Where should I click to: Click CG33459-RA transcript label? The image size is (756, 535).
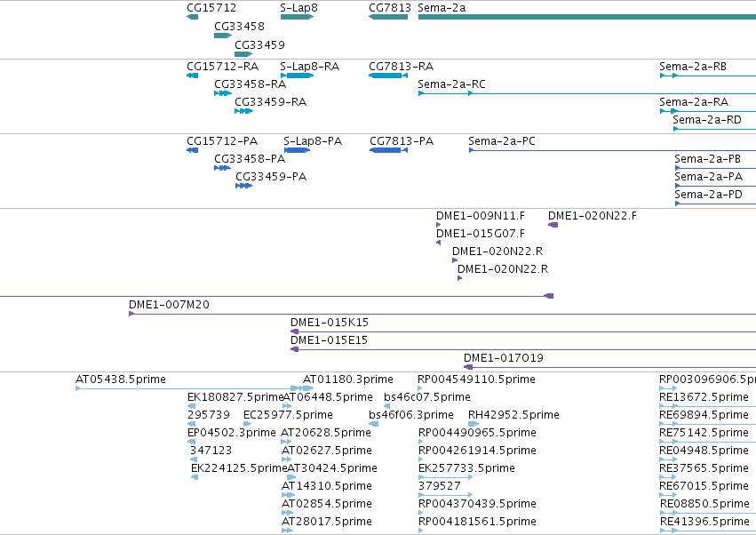point(270,102)
